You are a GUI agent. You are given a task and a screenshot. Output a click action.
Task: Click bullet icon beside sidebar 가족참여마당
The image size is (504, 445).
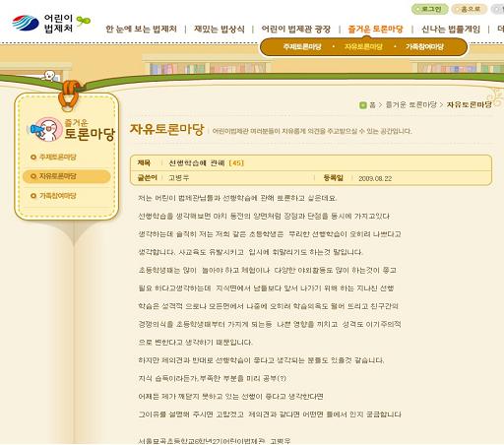point(33,196)
